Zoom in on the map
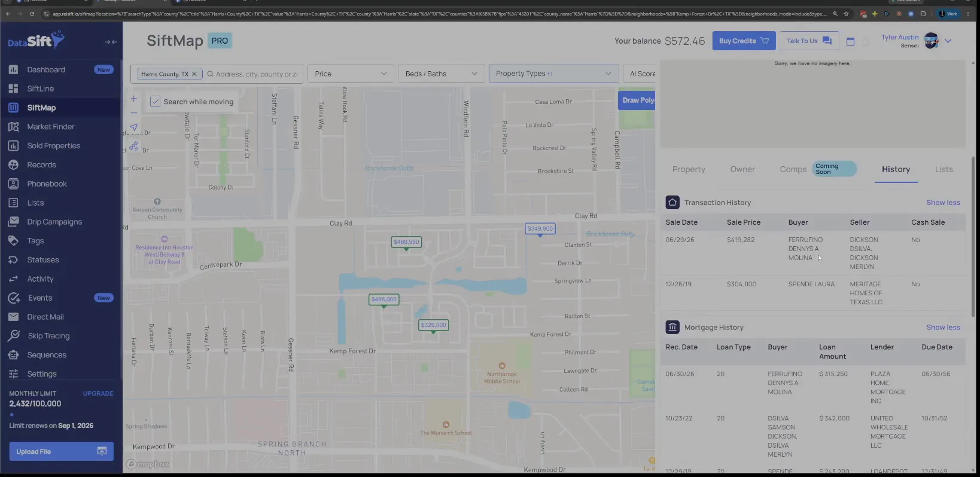 [x=134, y=99]
